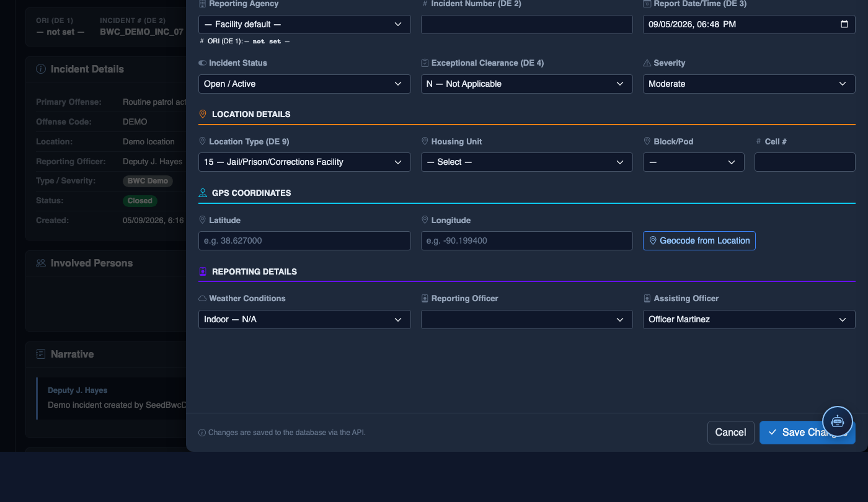This screenshot has height=502, width=868.
Task: Change the Severity dropdown from Moderate
Action: 749,84
